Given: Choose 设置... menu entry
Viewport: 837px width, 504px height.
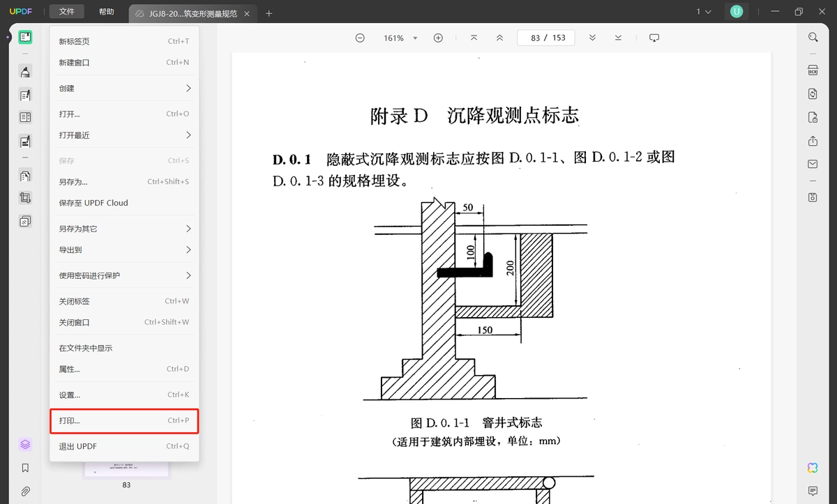Looking at the screenshot, I should point(125,395).
